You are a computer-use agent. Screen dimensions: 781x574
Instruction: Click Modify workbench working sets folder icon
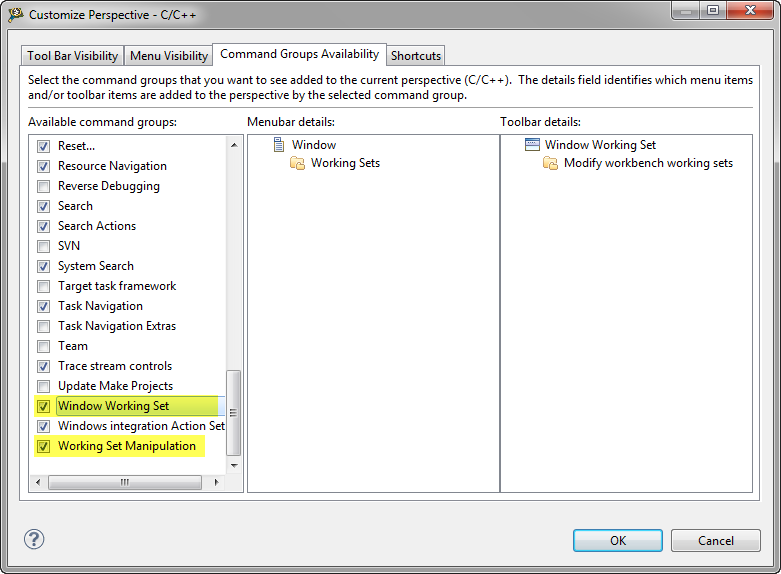(550, 163)
